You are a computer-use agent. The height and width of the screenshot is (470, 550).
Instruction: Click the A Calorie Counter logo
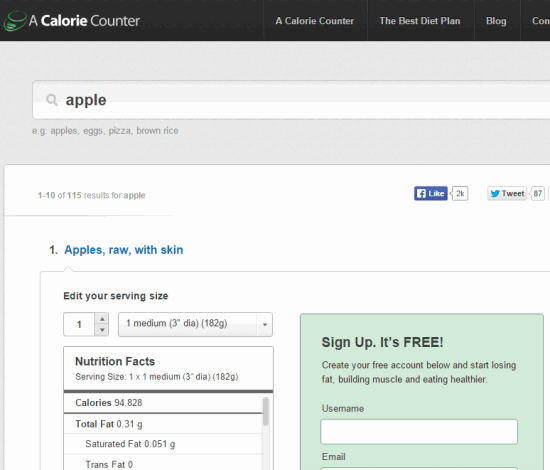coord(72,20)
